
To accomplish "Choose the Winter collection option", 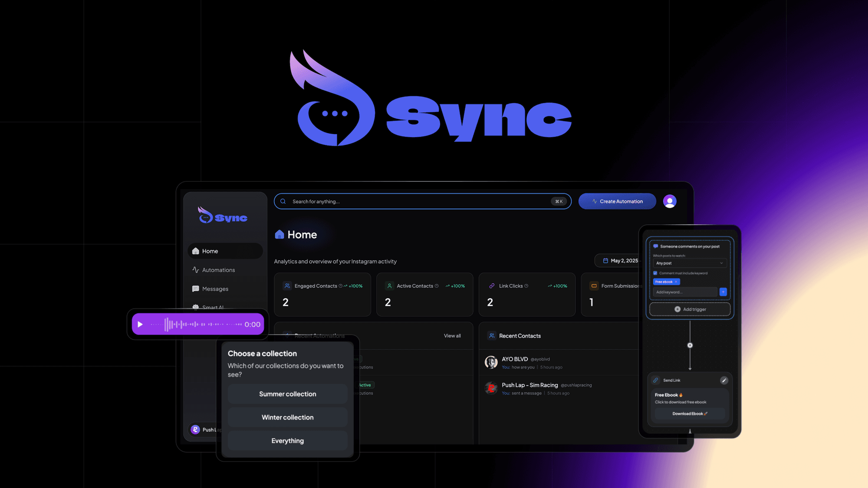I will point(287,417).
